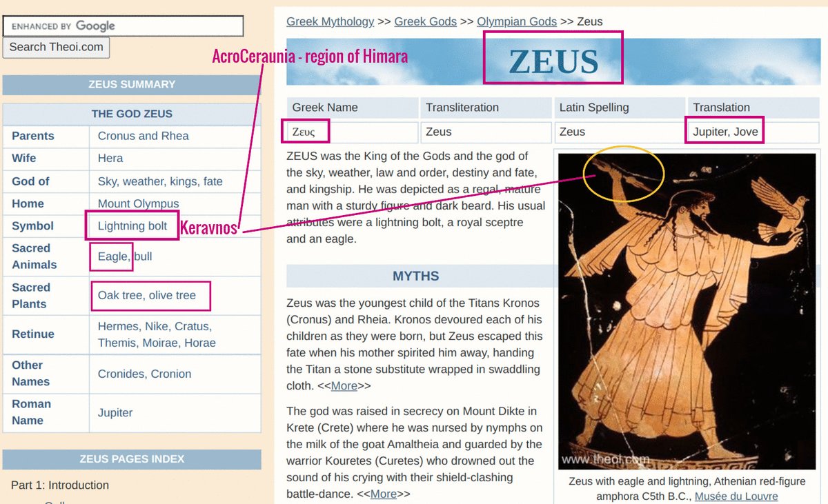Click the Greek spelling Ζευς cell
The image size is (828, 504).
(353, 132)
